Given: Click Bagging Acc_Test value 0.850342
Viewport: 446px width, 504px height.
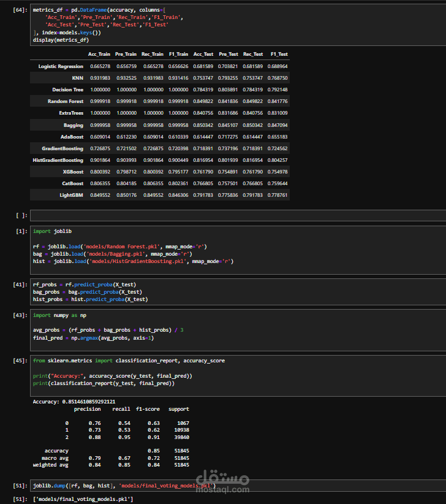Looking at the screenshot, I should coord(203,125).
